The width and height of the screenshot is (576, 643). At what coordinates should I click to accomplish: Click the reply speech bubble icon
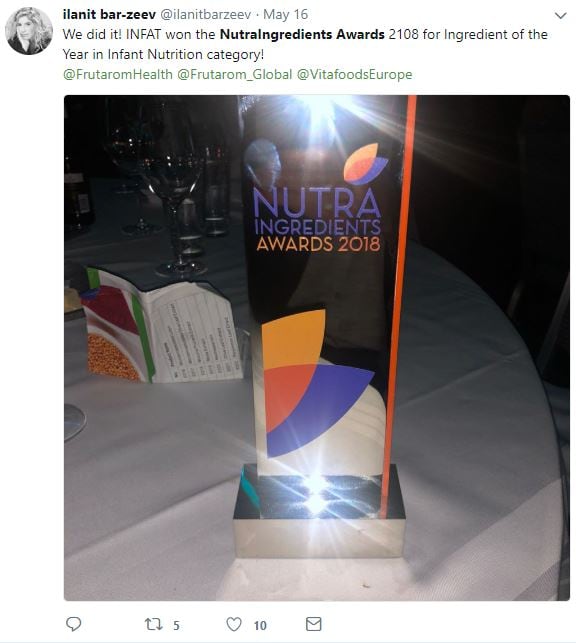tap(73, 624)
